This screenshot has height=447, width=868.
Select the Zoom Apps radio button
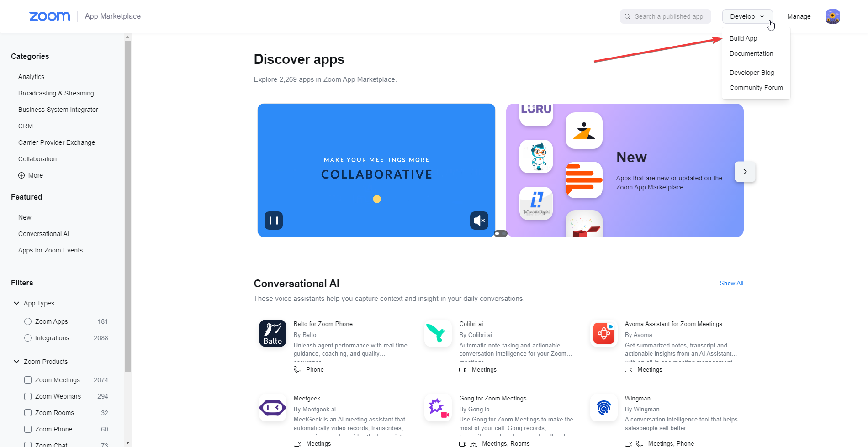28,321
